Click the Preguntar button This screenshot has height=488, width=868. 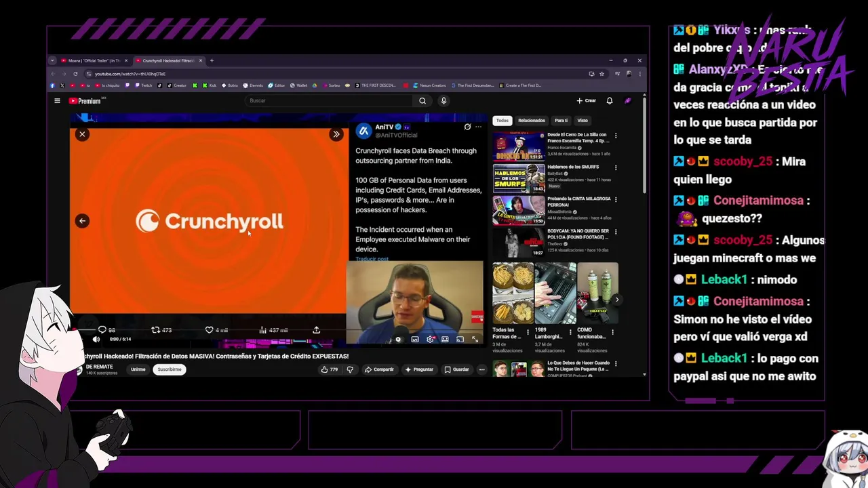tap(419, 369)
